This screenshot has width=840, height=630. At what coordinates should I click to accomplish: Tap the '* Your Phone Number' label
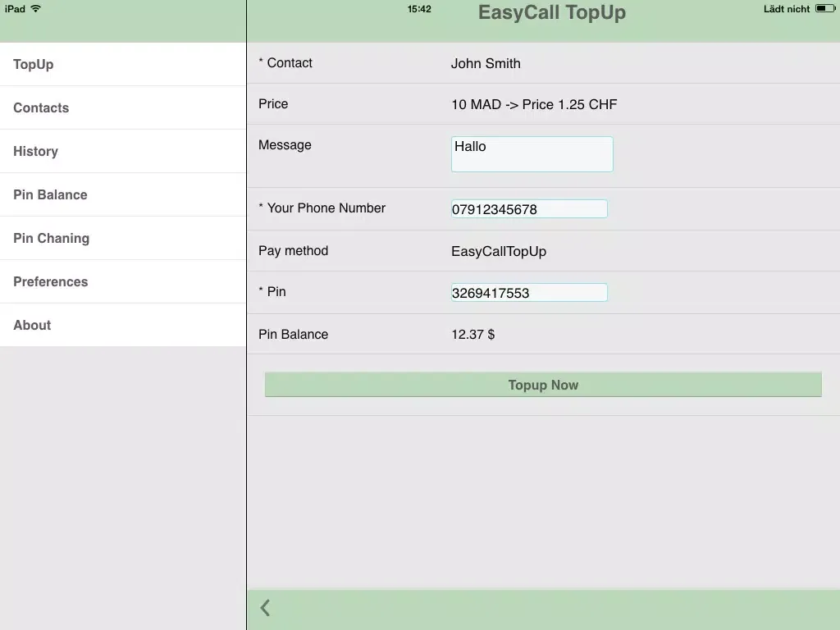(322, 208)
